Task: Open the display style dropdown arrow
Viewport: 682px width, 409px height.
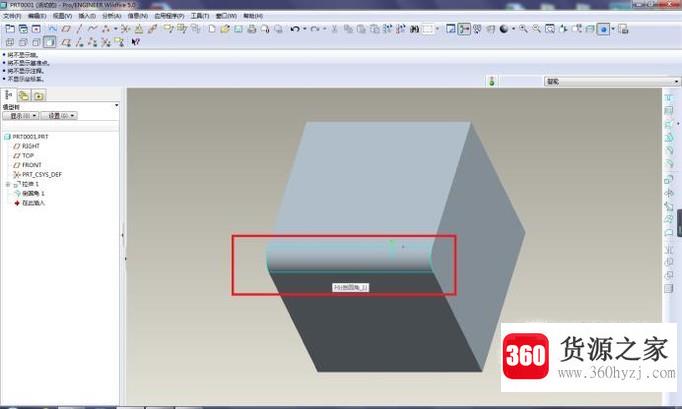Action: click(613, 29)
